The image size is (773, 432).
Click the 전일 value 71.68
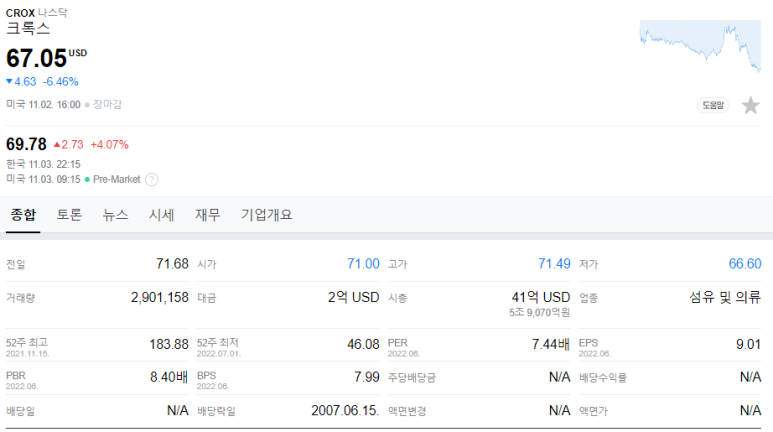point(172,264)
